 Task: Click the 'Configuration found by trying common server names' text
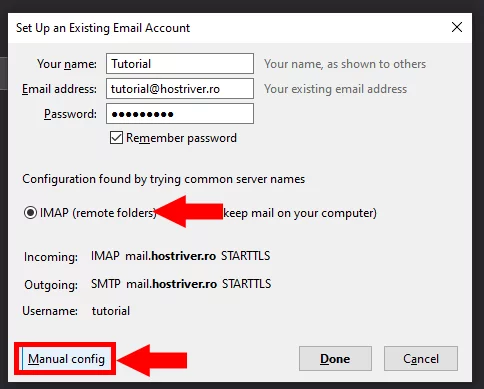(x=164, y=179)
